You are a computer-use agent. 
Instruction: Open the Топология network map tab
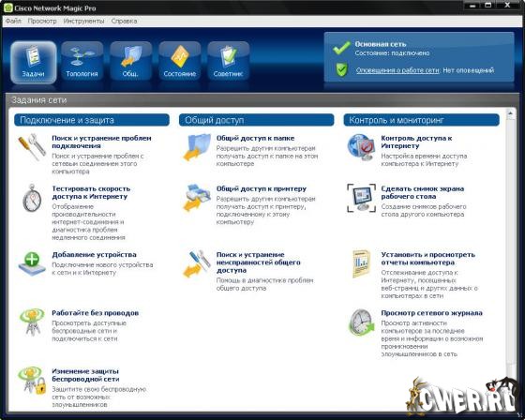(82, 61)
